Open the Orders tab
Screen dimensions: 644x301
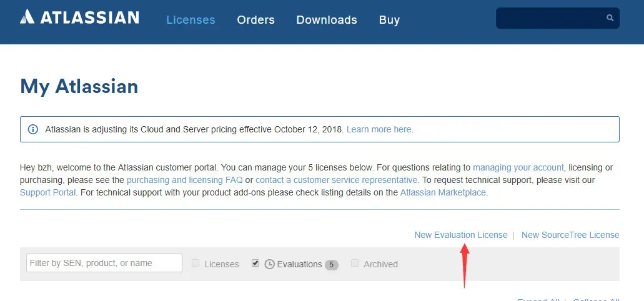pos(255,20)
